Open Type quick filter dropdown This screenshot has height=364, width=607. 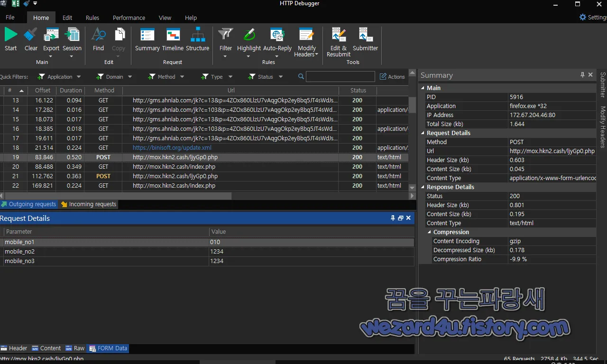click(230, 77)
